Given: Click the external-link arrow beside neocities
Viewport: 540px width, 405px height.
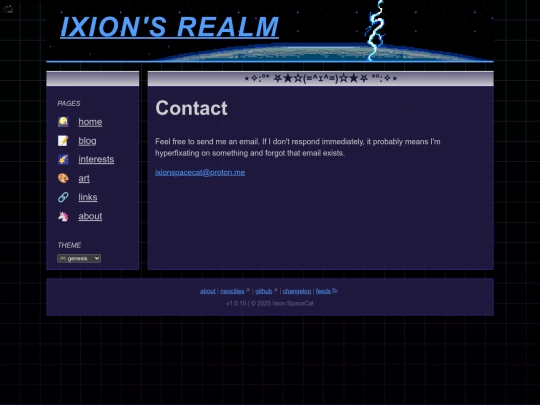Looking at the screenshot, I should coord(248,290).
